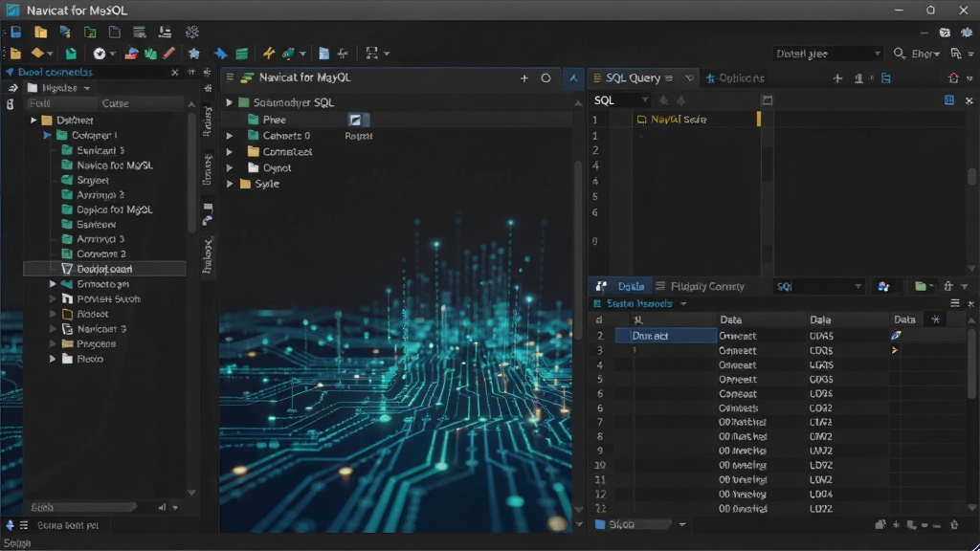This screenshot has width=980, height=551.
Task: Click the circle icon in the Navicat for MayQL header
Action: point(546,78)
